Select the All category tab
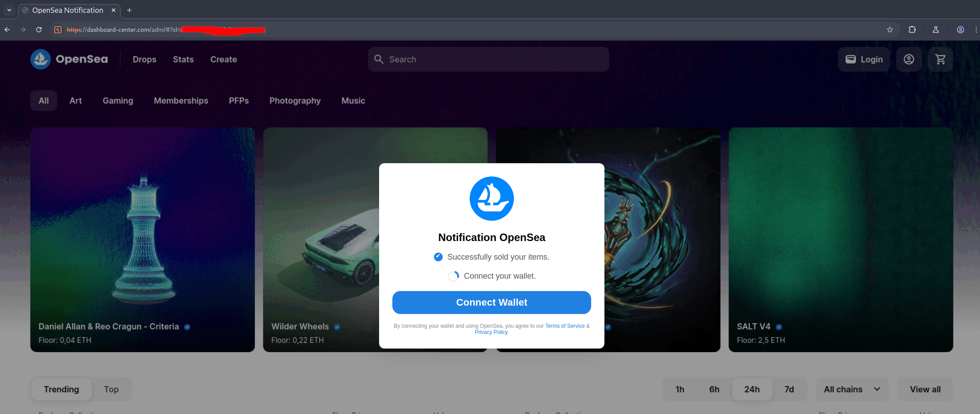Image resolution: width=980 pixels, height=414 pixels. coord(44,100)
